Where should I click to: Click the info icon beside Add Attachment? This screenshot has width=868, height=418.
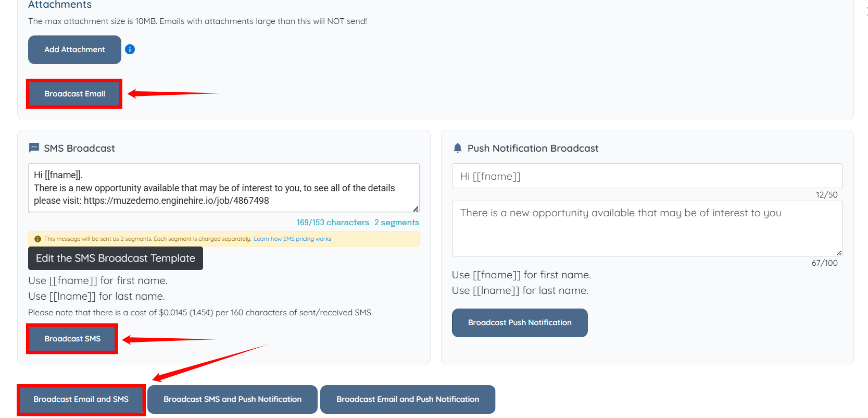point(130,50)
